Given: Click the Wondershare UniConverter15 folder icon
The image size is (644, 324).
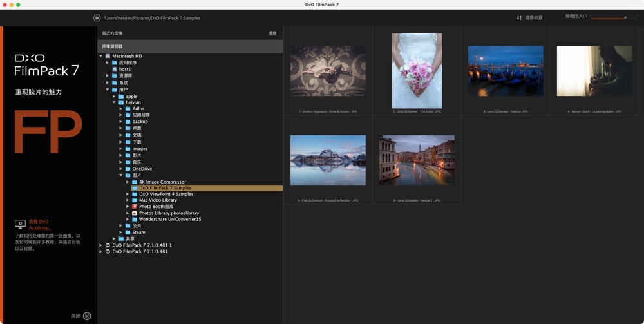Looking at the screenshot, I should 135,219.
